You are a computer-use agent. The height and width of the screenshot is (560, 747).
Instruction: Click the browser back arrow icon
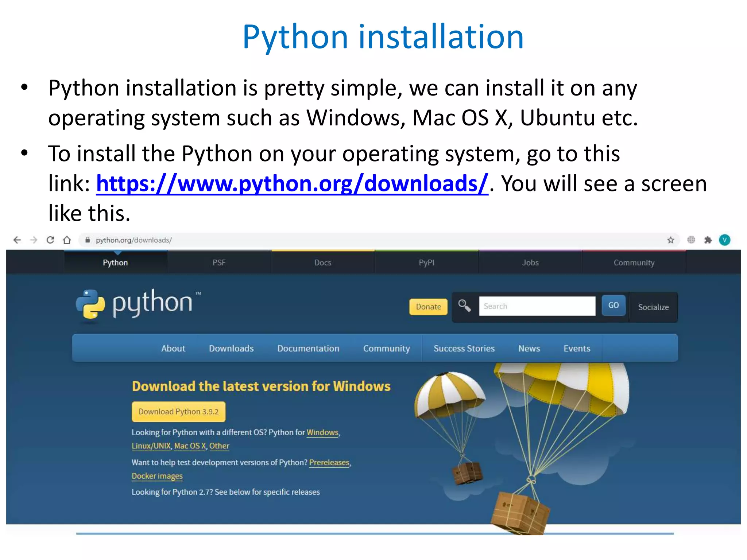coord(17,240)
